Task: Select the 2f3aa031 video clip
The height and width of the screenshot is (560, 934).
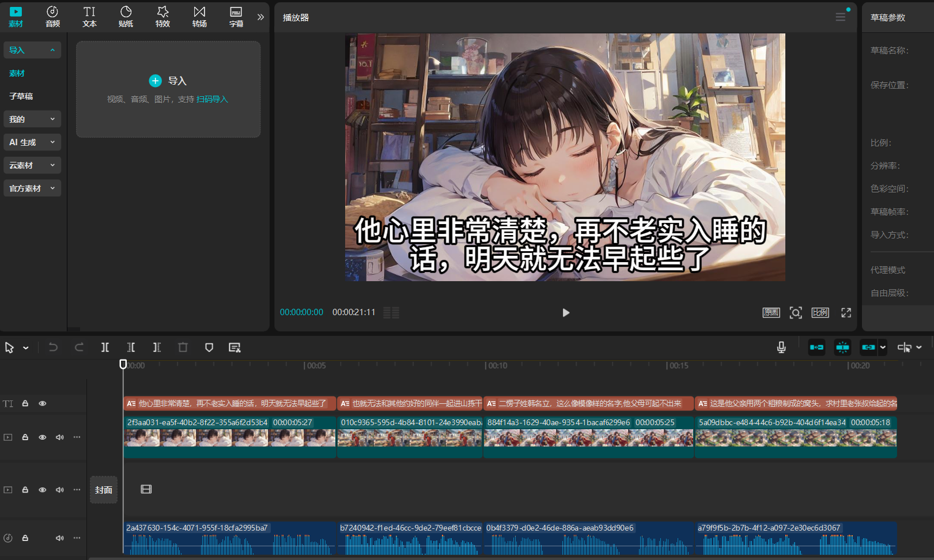Action: [x=230, y=437]
